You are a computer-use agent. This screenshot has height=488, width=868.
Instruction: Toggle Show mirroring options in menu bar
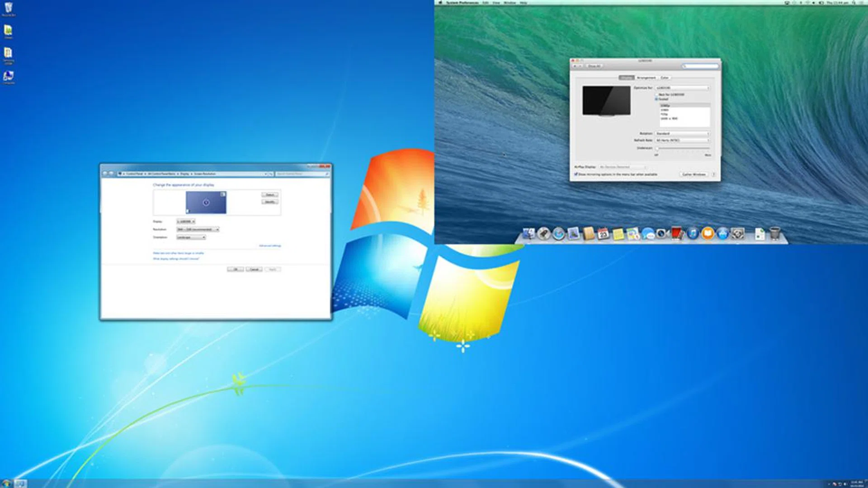(x=576, y=174)
